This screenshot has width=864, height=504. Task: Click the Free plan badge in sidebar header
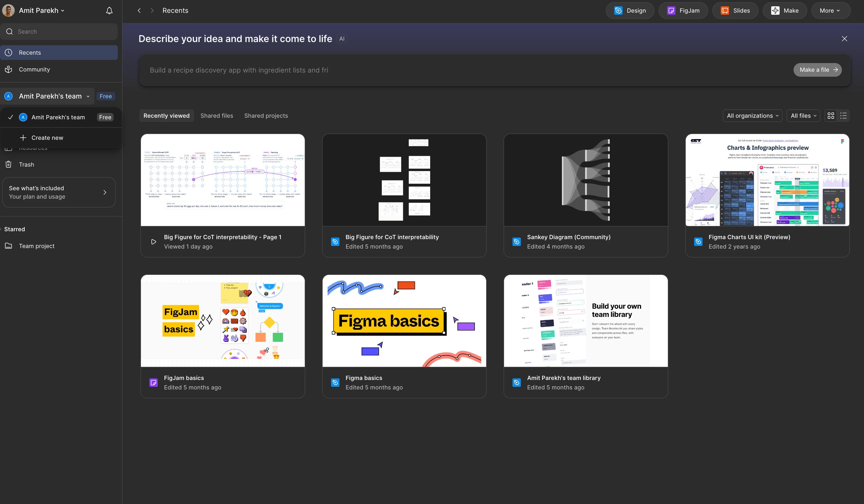106,96
